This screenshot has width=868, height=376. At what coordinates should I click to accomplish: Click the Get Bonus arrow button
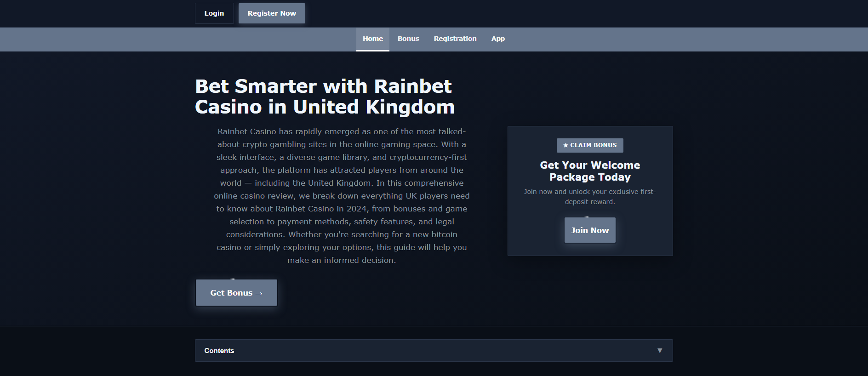[236, 293]
